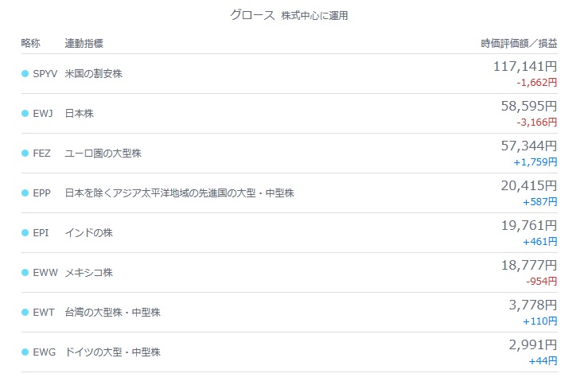Click the -3,166円 loss figure
This screenshot has height=389, width=588.
click(x=536, y=123)
